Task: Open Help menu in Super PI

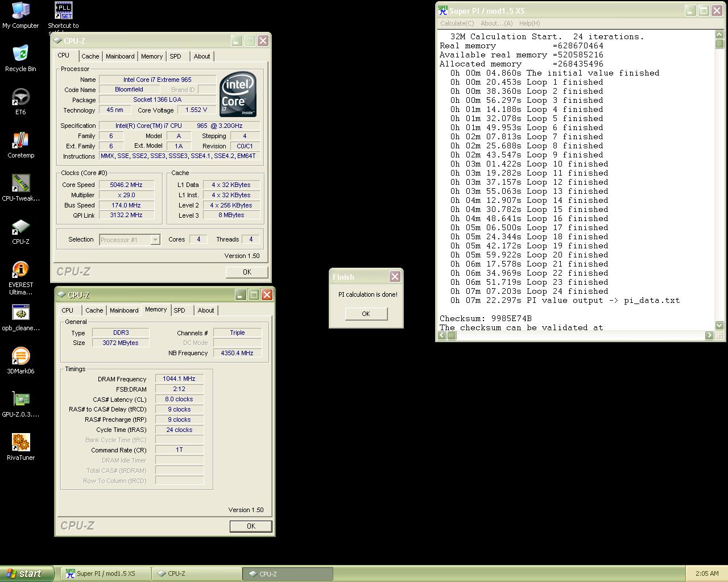Action: tap(530, 23)
